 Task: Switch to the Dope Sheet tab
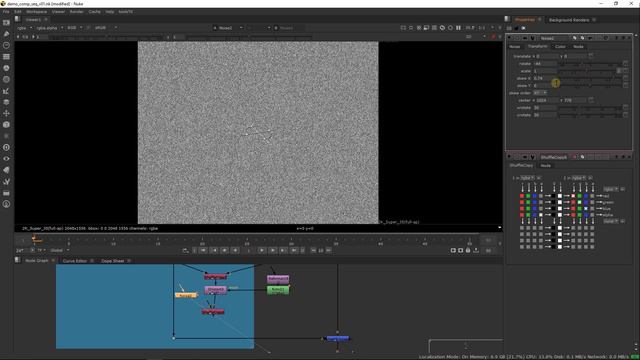tap(113, 261)
